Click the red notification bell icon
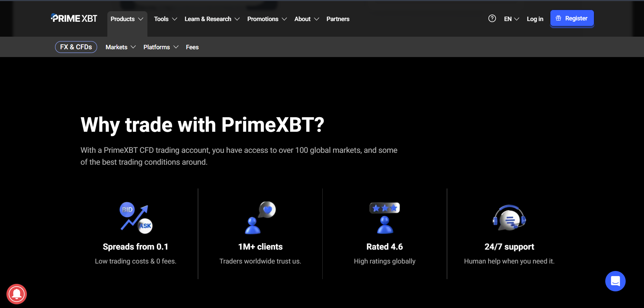 (17, 294)
